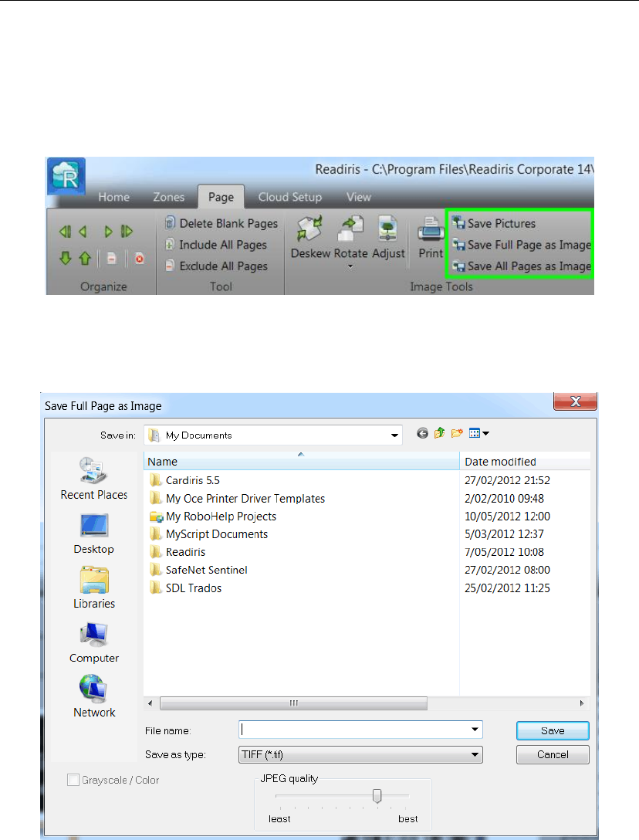Open the Readiris application button
Viewport: 639px width, 840px height.
[66, 176]
